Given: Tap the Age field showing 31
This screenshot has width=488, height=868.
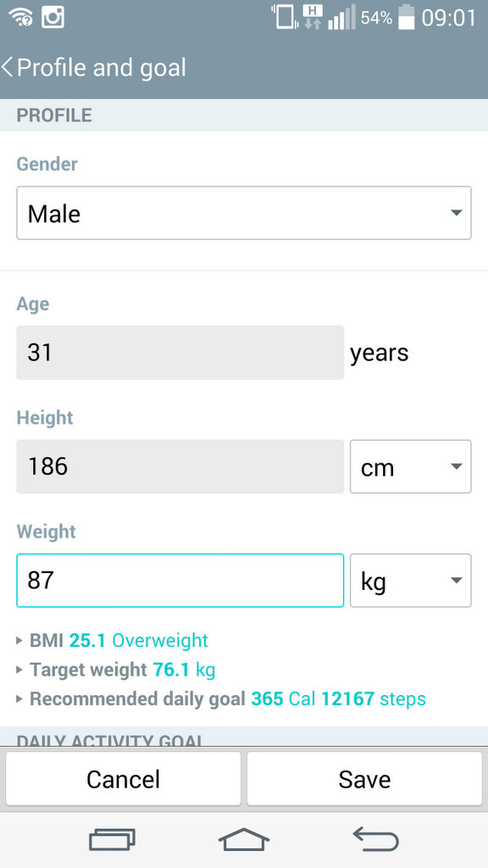Looking at the screenshot, I should coord(180,353).
